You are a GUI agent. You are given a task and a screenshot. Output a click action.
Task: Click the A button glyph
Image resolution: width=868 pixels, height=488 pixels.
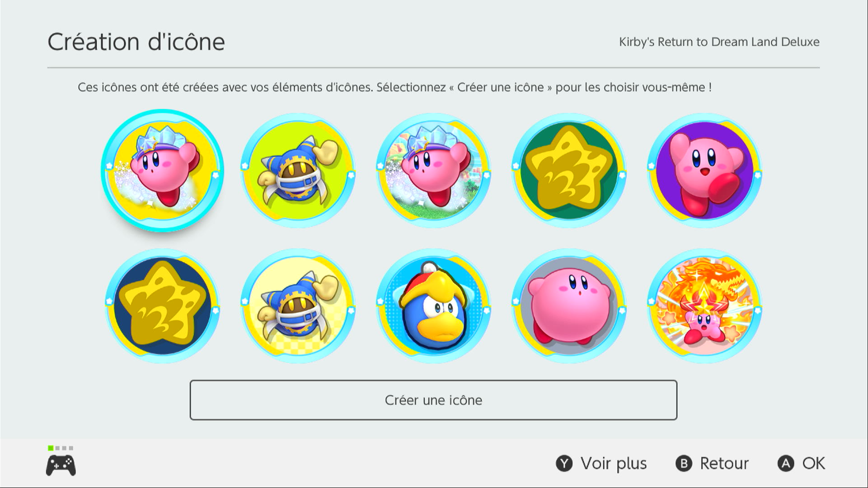coord(786,464)
